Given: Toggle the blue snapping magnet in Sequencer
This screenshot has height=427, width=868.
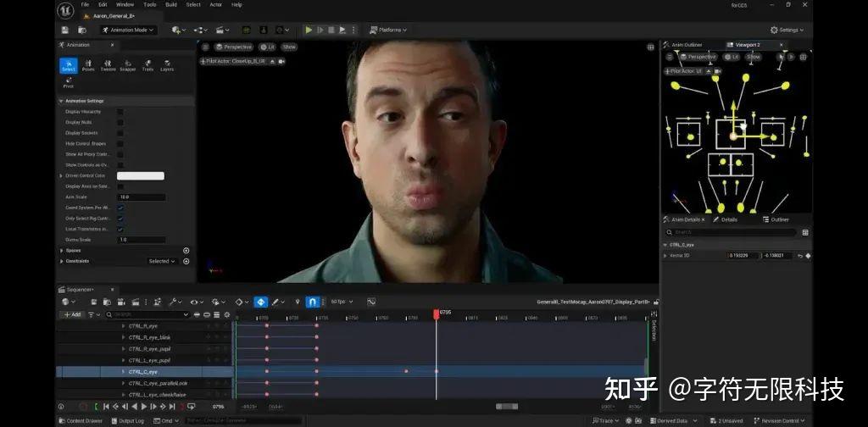Looking at the screenshot, I should pyautogui.click(x=313, y=302).
